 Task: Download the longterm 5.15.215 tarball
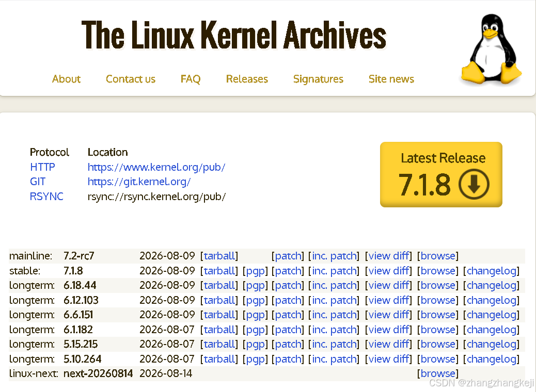tap(219, 344)
